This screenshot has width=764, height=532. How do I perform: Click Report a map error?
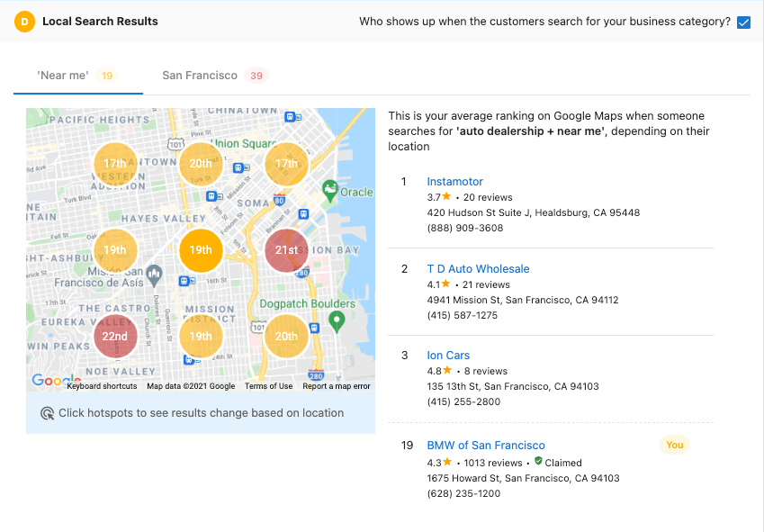point(336,386)
